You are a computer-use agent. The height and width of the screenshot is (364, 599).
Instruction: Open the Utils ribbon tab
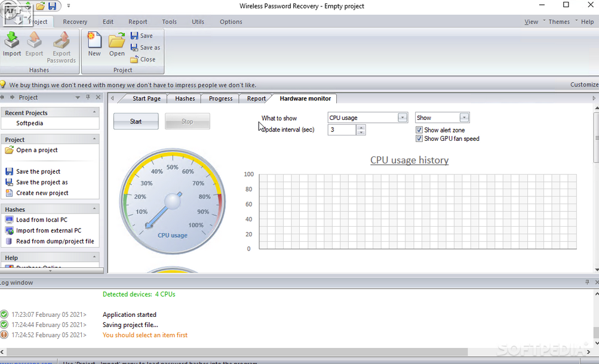(198, 21)
